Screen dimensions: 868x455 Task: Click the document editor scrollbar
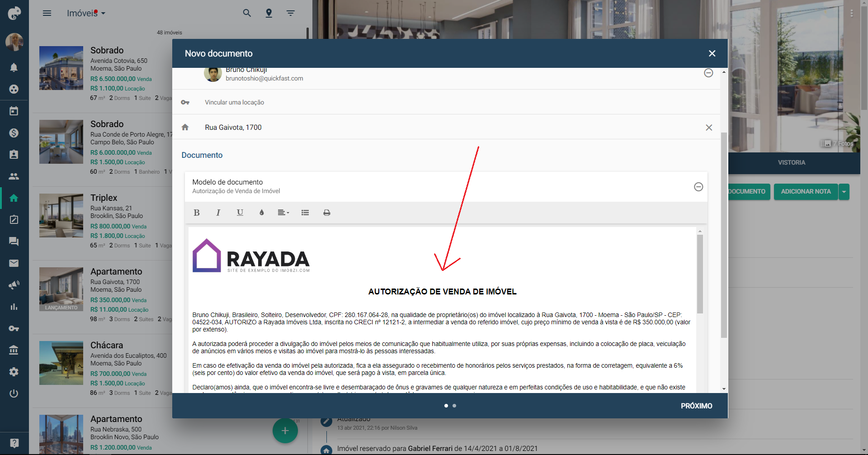pyautogui.click(x=700, y=274)
